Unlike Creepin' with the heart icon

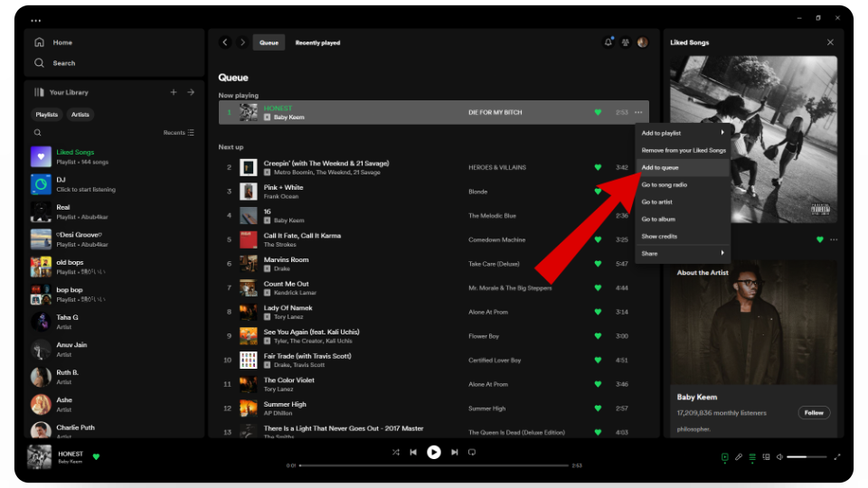(x=598, y=167)
